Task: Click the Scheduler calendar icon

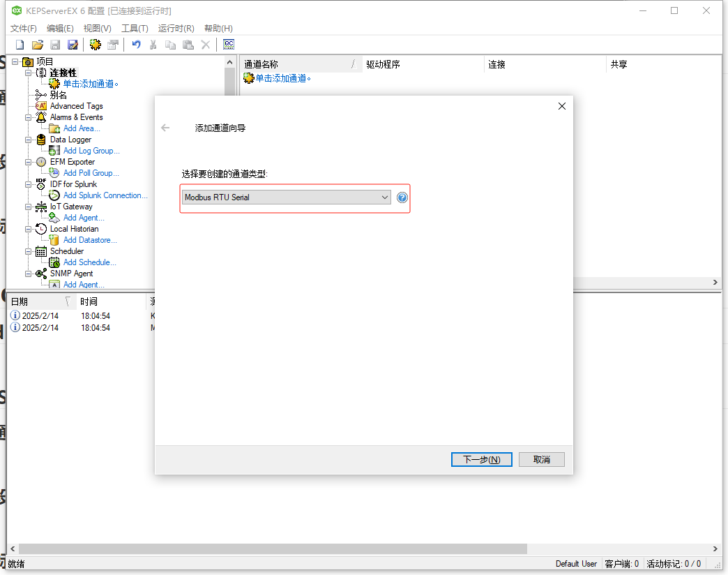Action: pos(41,251)
